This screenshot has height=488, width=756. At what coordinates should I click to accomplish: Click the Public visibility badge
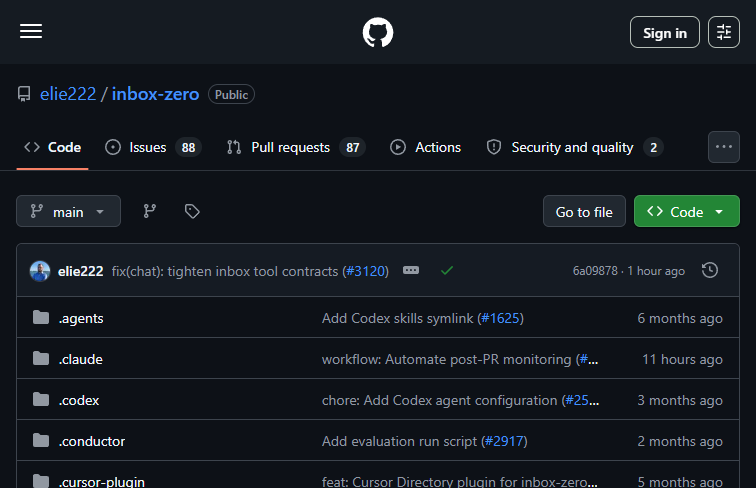coord(231,95)
